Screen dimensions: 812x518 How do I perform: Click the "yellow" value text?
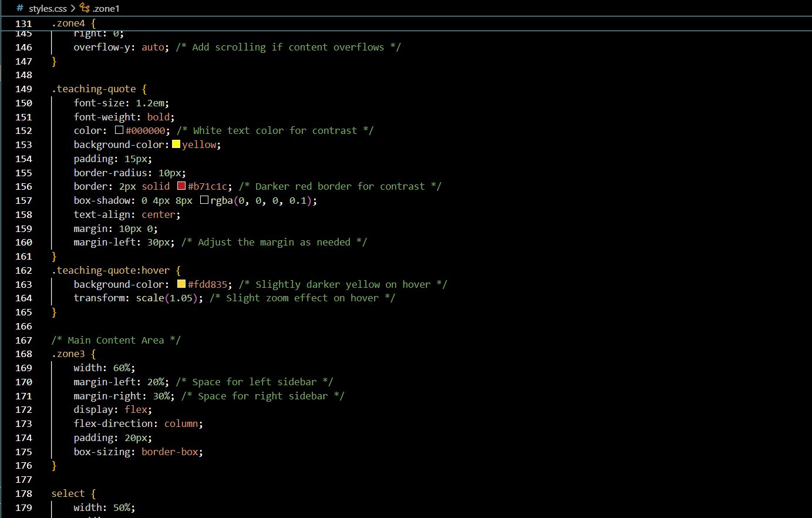(x=199, y=144)
